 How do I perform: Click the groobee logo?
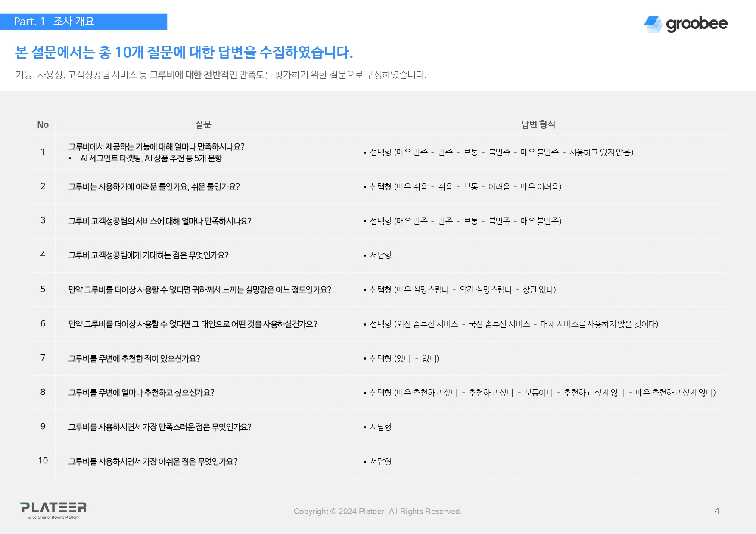(686, 24)
